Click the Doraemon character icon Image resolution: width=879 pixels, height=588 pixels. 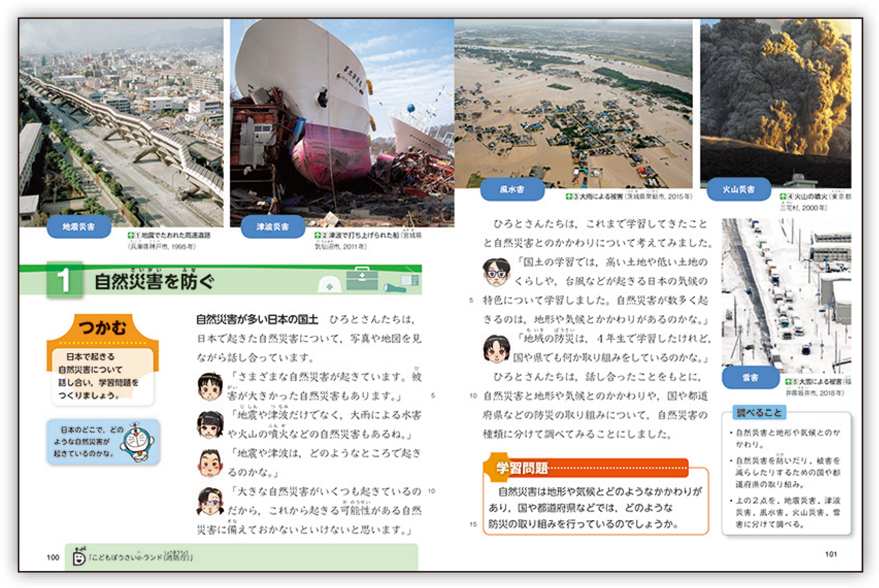[x=137, y=443]
